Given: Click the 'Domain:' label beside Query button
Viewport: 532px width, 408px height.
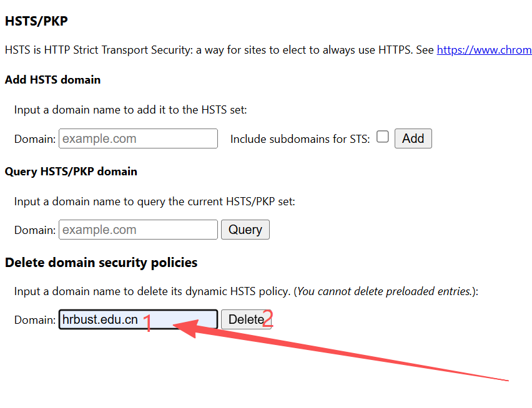Looking at the screenshot, I should [35, 230].
